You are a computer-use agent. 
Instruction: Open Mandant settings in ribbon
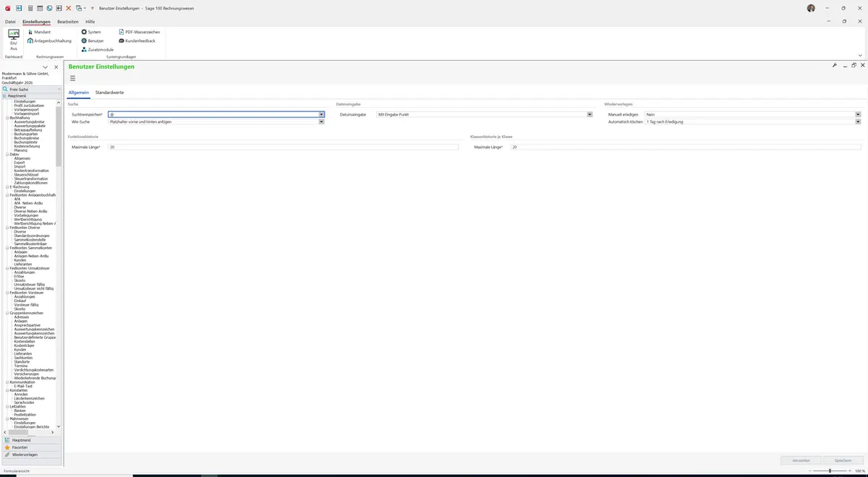pyautogui.click(x=39, y=32)
